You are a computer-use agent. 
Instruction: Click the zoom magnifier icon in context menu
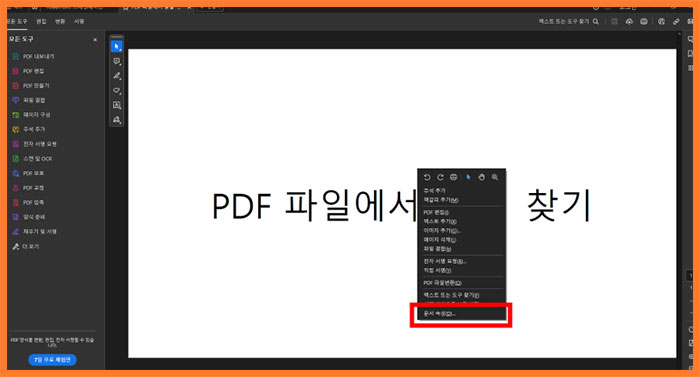pyautogui.click(x=495, y=177)
